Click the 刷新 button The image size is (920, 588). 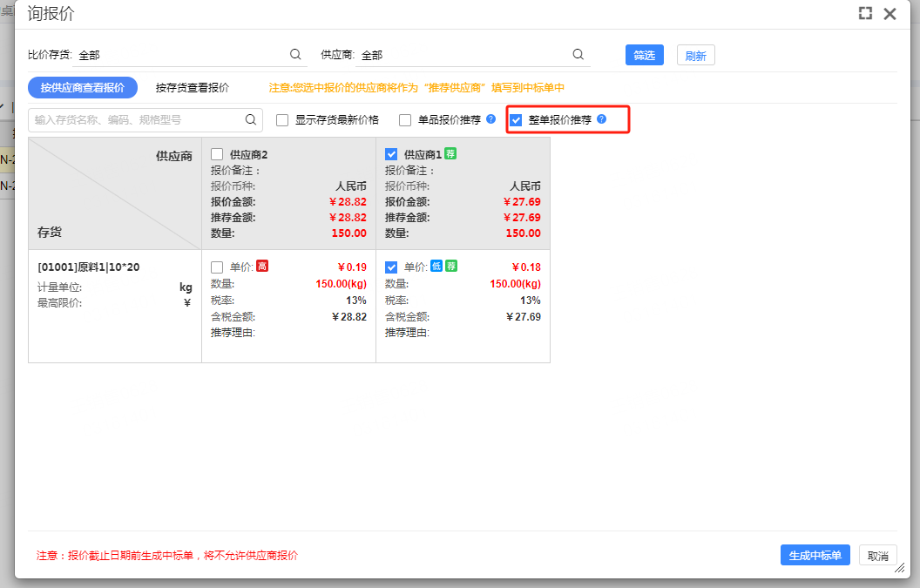[696, 55]
